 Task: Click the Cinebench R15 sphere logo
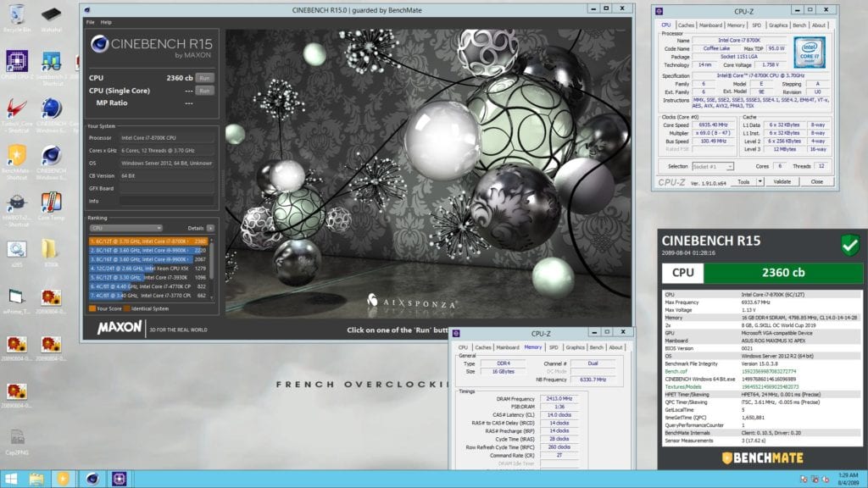100,44
